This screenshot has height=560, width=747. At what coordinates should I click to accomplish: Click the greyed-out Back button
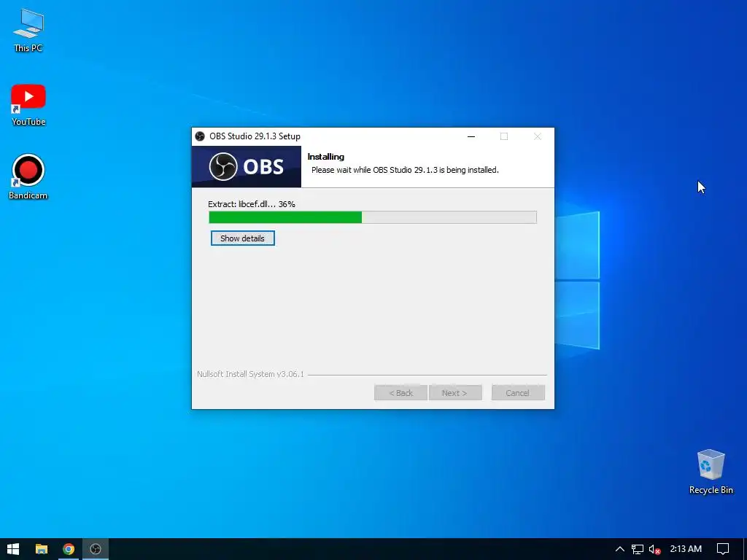click(400, 393)
